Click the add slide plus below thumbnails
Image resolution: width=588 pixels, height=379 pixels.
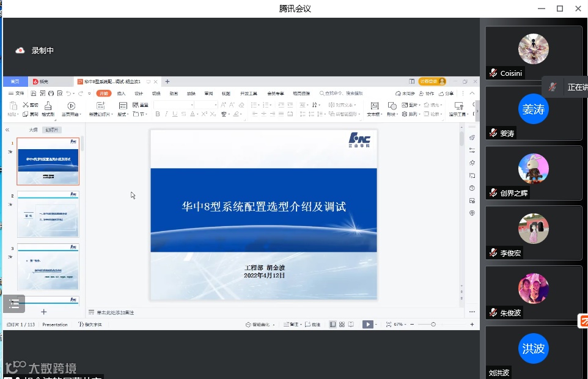pos(44,312)
